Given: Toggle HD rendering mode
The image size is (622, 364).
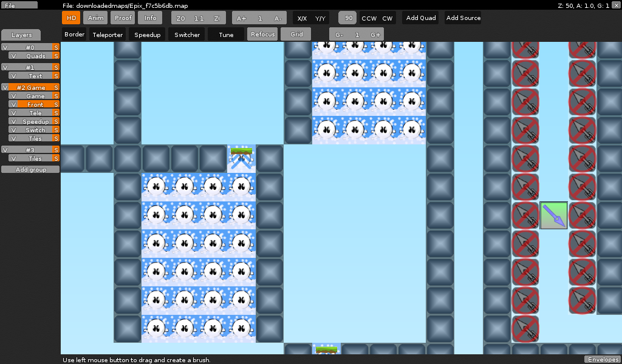Looking at the screenshot, I should click(x=71, y=18).
